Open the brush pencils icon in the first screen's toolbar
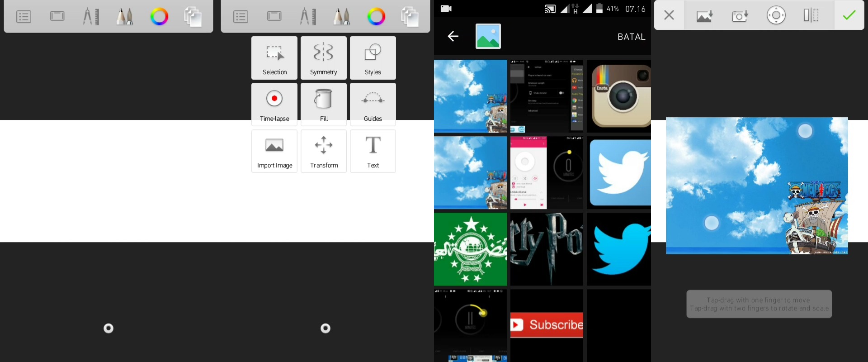Viewport: 868px width, 362px height. pos(125,16)
